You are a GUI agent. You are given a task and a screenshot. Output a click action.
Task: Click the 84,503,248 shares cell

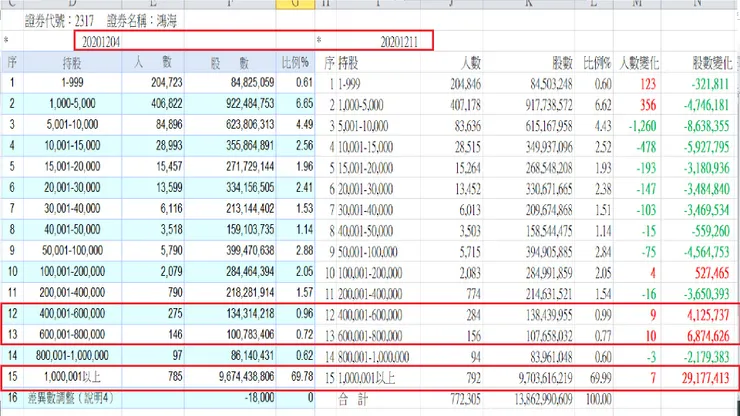pyautogui.click(x=551, y=84)
